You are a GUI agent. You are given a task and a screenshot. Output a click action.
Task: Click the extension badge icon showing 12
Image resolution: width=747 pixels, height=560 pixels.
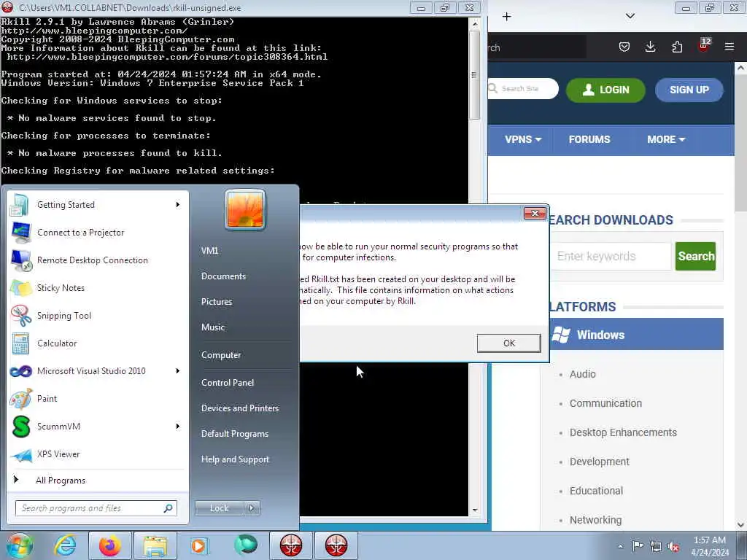704,46
